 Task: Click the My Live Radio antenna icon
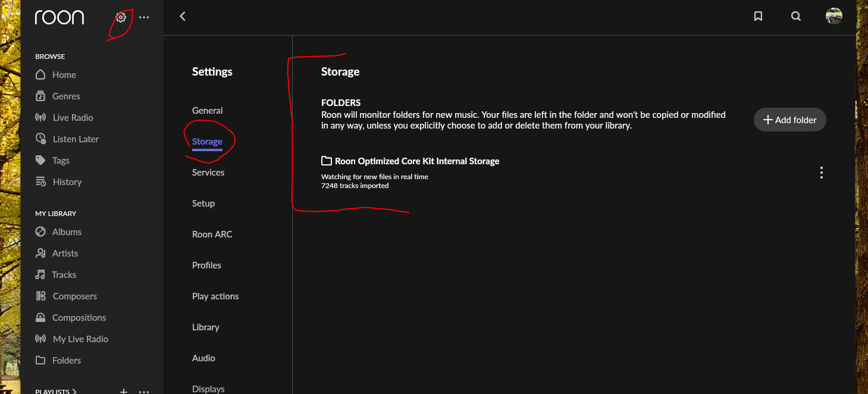pos(40,339)
